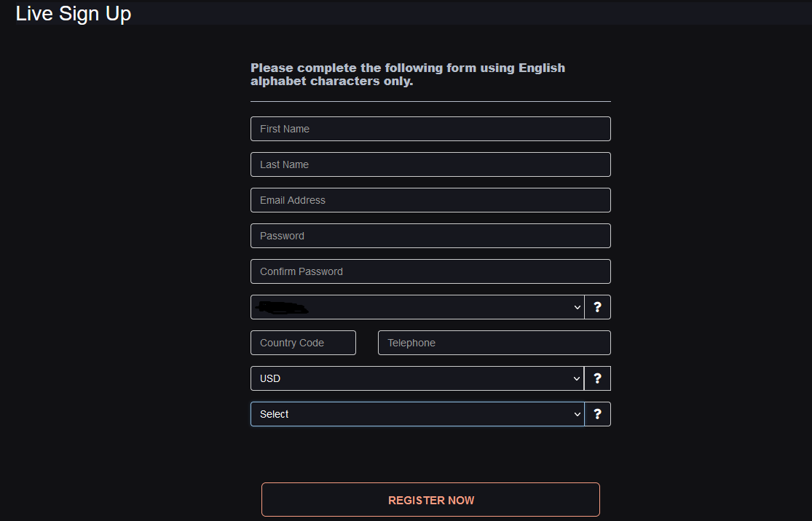Click the 'Live Sign Up' page heading

73,13
